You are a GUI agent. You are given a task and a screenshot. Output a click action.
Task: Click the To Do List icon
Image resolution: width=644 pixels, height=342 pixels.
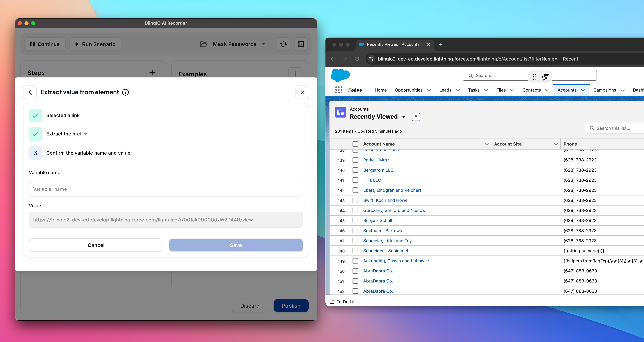pos(332,302)
